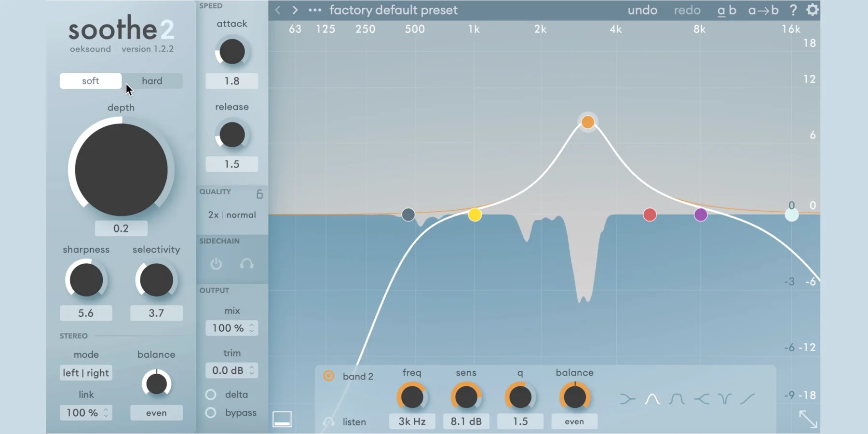
Task: Click the resize window arrow icon
Action: pos(808,419)
